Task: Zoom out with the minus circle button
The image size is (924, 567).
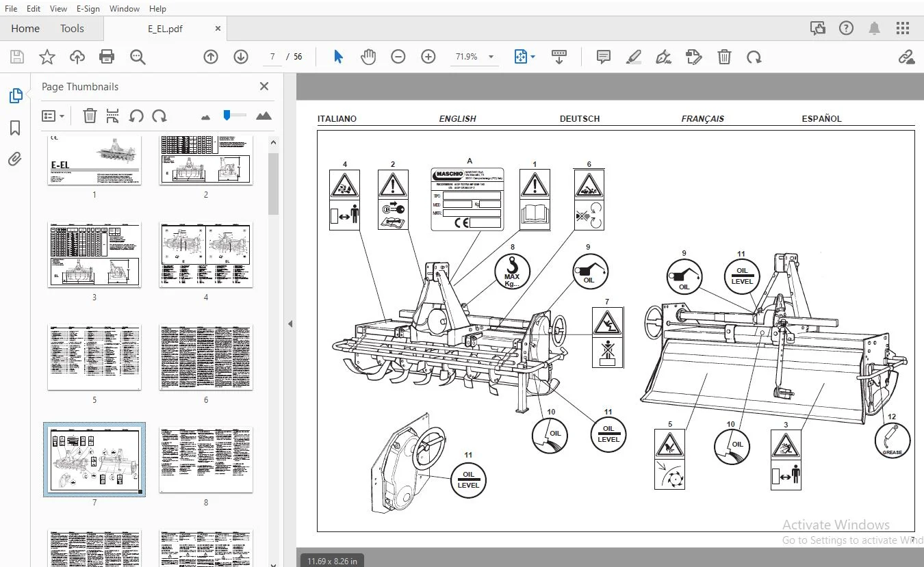Action: click(398, 57)
